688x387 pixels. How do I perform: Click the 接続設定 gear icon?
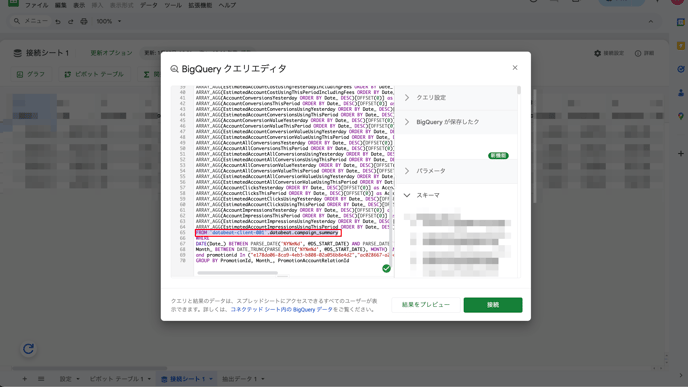tap(598, 53)
